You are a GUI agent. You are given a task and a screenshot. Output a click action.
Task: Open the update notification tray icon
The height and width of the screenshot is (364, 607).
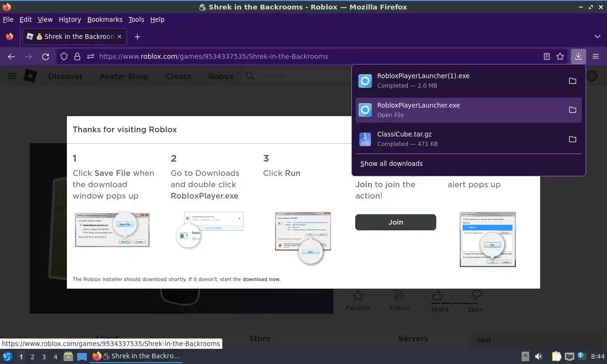coord(581,356)
